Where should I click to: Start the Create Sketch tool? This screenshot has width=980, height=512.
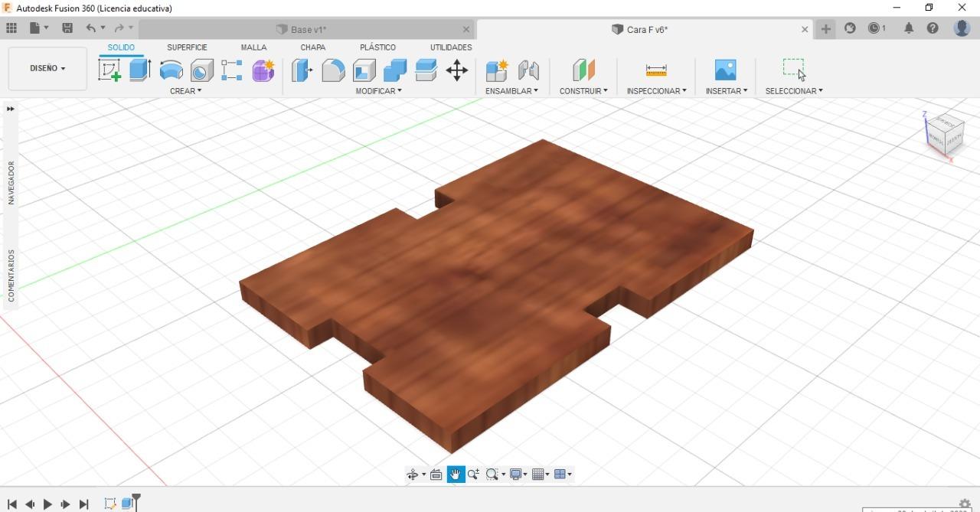(x=109, y=70)
